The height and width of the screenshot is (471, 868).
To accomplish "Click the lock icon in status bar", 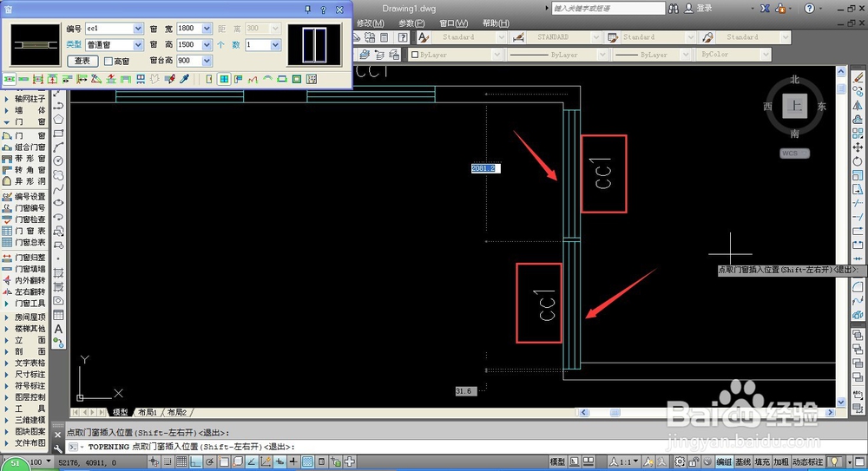I will click(x=694, y=461).
